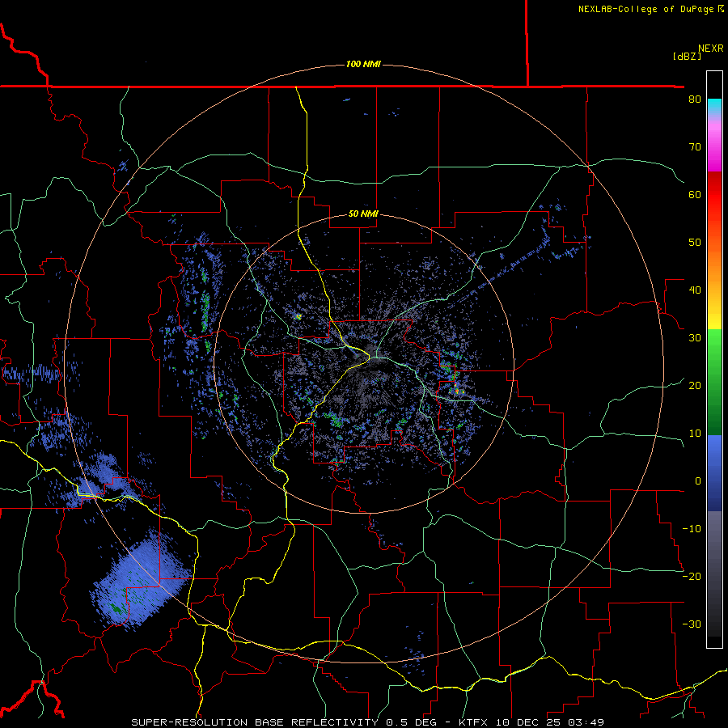Screen dimensions: 728x728
Task: Click the 50 value on the dBZ scale
Action: pyautogui.click(x=695, y=243)
